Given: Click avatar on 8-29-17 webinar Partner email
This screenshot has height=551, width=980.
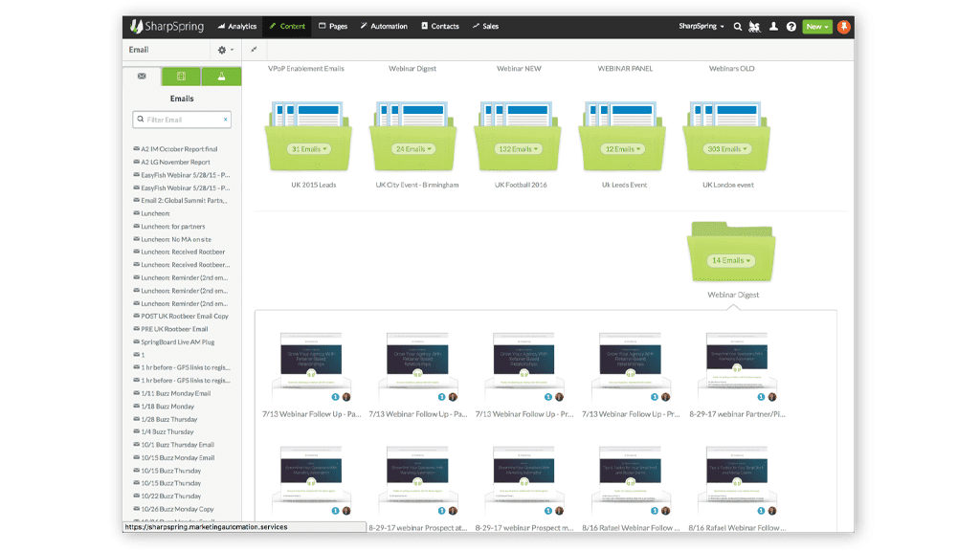Looking at the screenshot, I should [772, 397].
